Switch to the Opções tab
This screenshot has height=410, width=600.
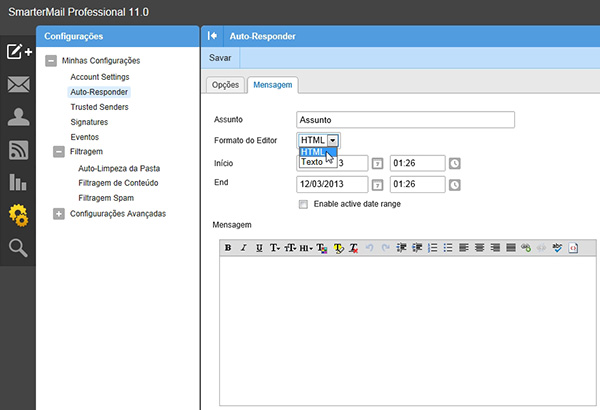pos(225,85)
